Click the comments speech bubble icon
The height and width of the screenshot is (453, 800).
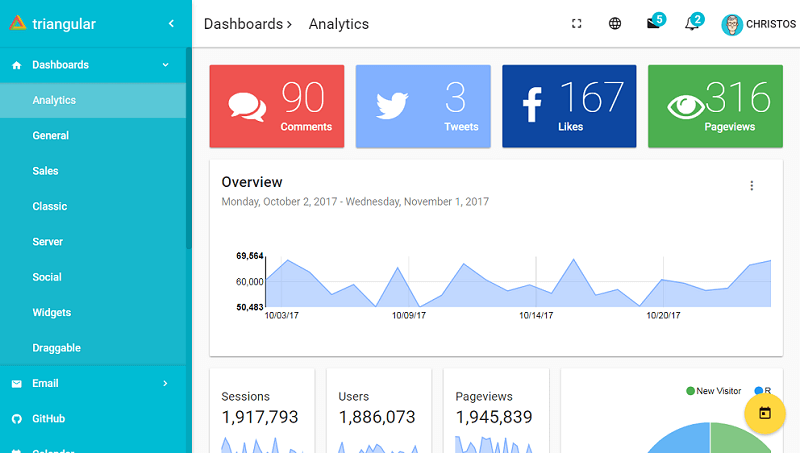[x=247, y=107]
